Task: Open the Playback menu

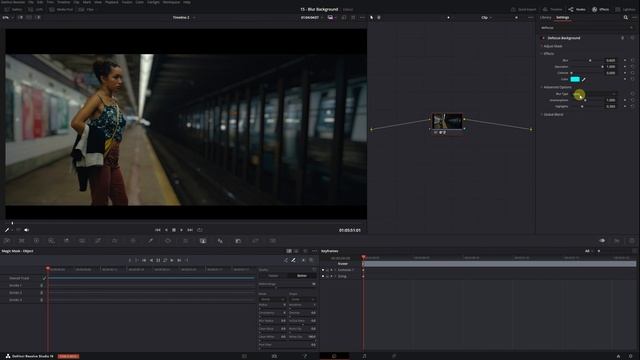Action: (112, 2)
